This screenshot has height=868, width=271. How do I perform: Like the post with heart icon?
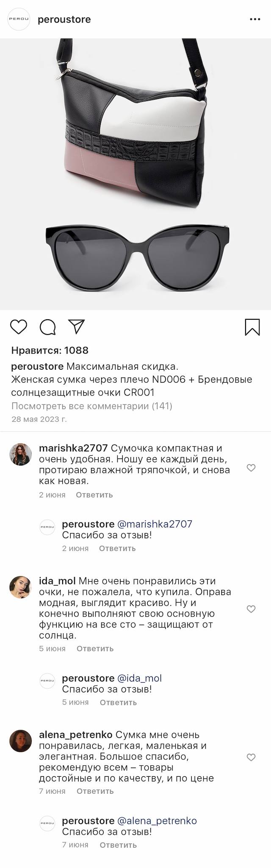pos(18,327)
